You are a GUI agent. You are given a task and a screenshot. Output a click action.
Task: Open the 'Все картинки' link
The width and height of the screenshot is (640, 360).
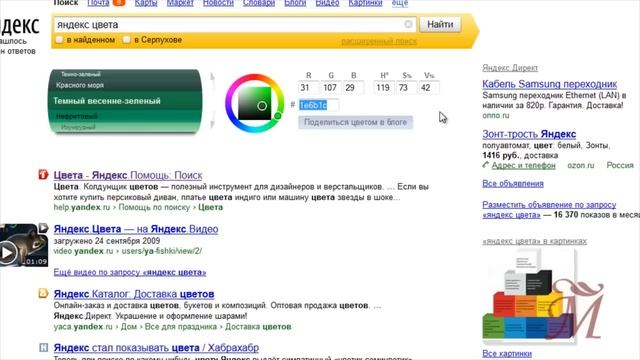pyautogui.click(x=507, y=353)
